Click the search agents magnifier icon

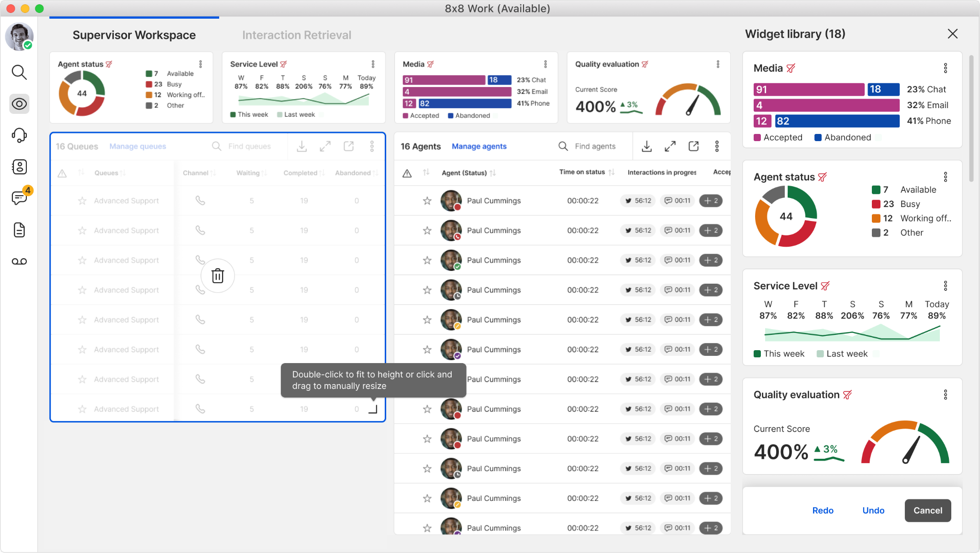(x=563, y=146)
